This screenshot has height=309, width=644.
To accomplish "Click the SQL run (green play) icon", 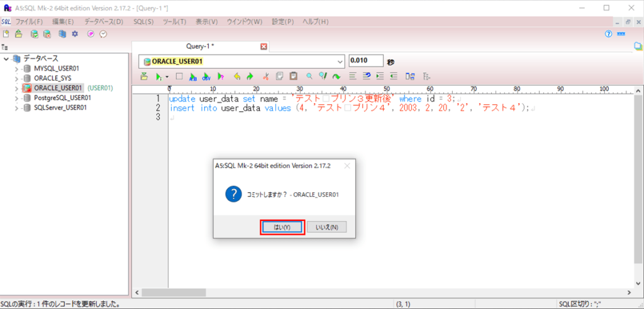I will (x=158, y=76).
